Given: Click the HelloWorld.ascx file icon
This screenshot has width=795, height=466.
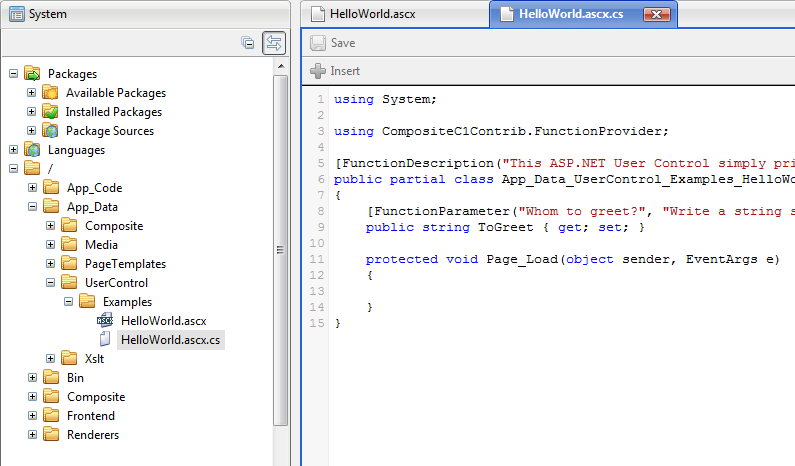Looking at the screenshot, I should (x=105, y=321).
